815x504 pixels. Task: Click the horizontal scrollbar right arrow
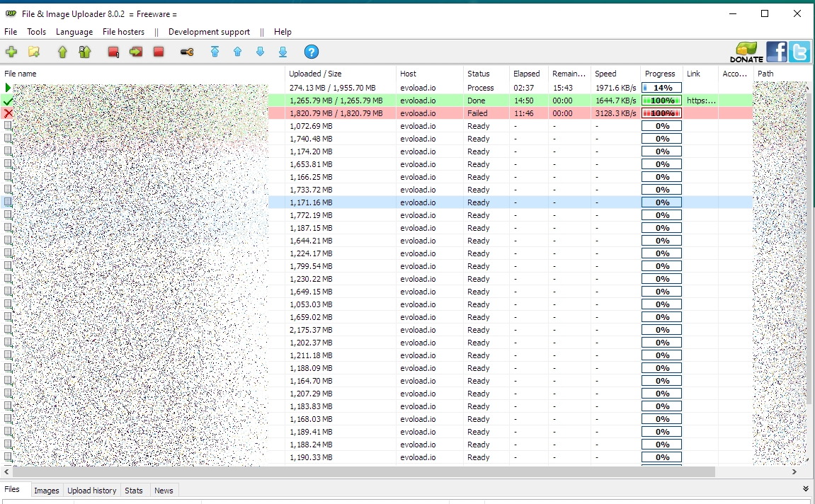[794, 471]
